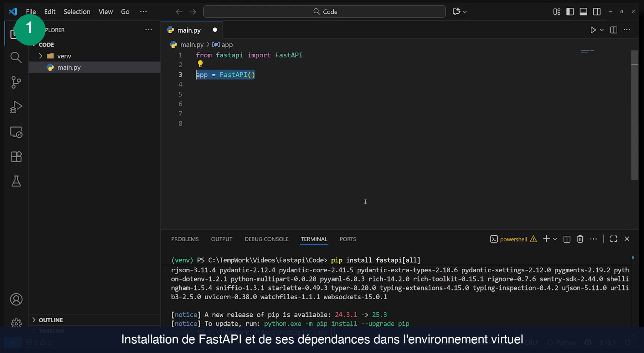Customize layout icon in title bar
Image resolution: width=644 pixels, height=353 pixels.
tap(557, 12)
